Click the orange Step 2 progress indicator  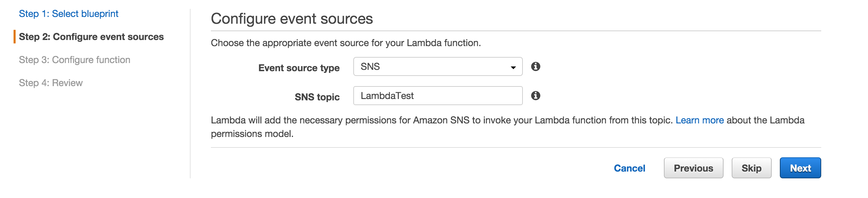pyautogui.click(x=14, y=37)
